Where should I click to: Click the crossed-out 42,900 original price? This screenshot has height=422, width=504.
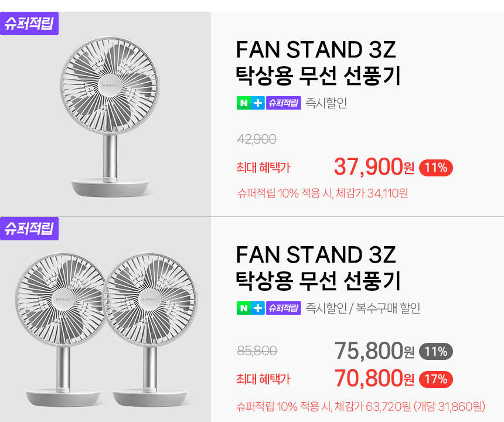[257, 139]
